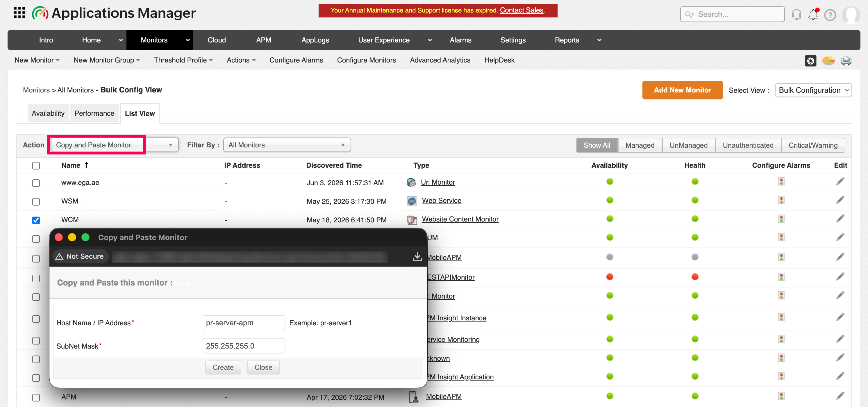Click the Web Service type icon

point(411,201)
